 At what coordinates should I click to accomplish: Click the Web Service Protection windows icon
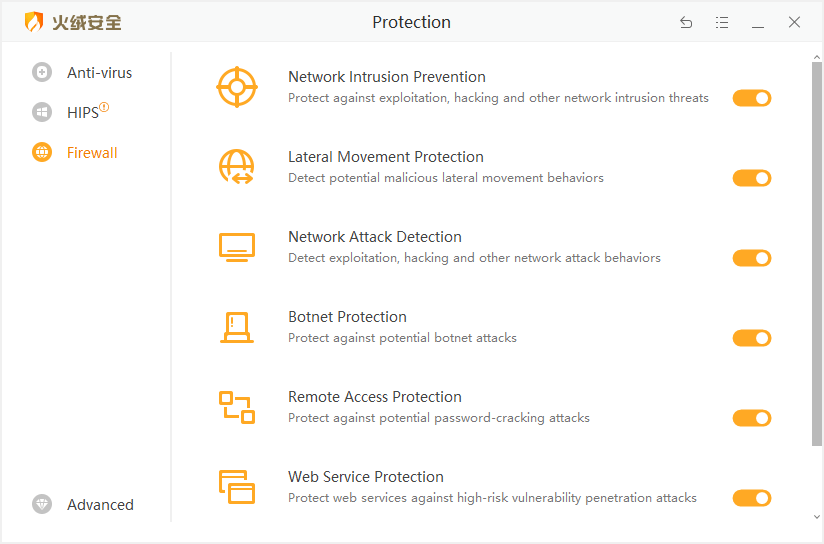(237, 487)
